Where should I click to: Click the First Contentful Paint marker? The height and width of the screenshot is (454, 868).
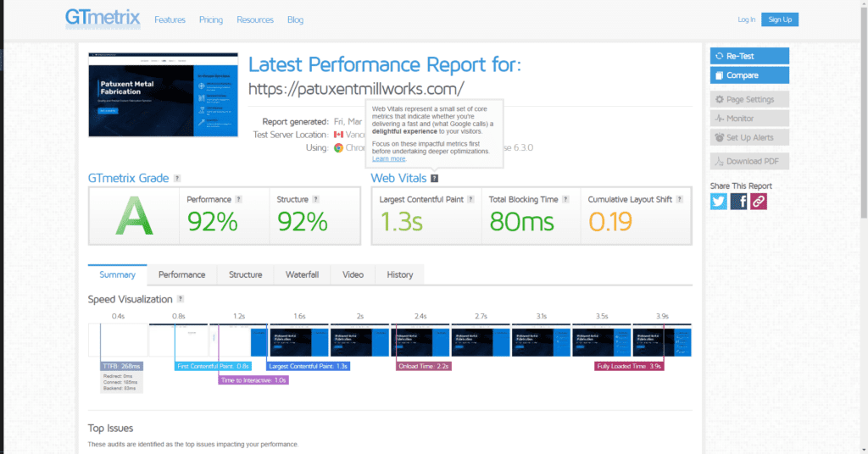[x=213, y=366]
